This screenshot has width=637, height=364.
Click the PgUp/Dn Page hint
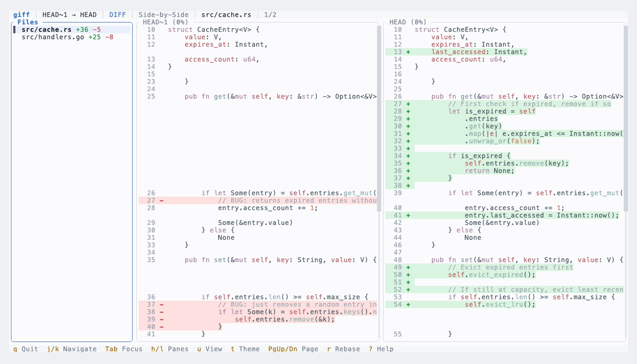(293, 349)
